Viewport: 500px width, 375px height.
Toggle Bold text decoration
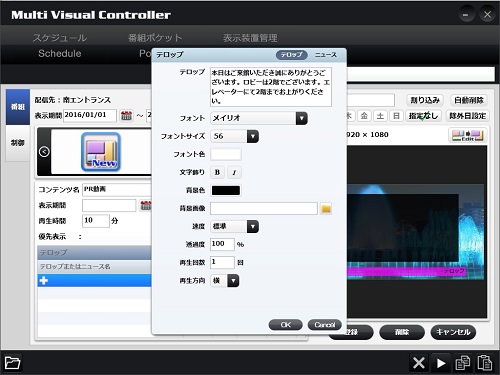[217, 172]
